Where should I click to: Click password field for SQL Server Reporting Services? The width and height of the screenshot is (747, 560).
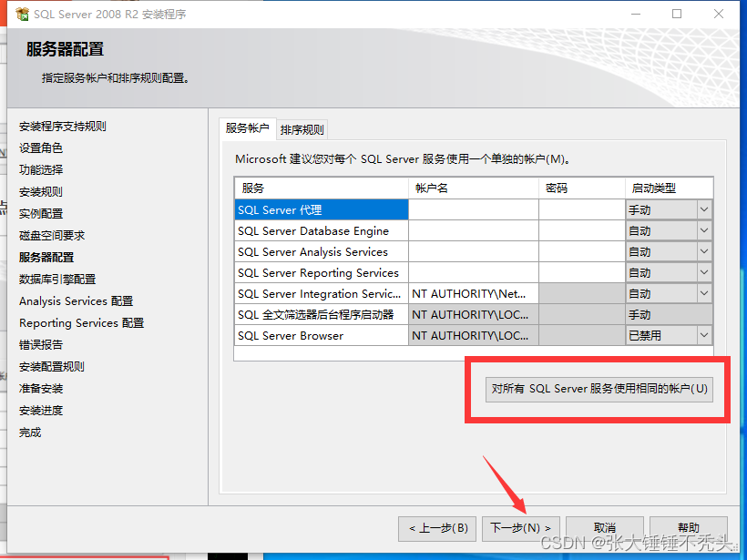pos(582,272)
